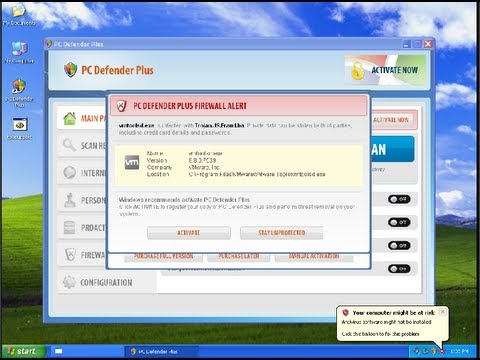Close the PC Defender Plus window

pyautogui.click(x=428, y=44)
